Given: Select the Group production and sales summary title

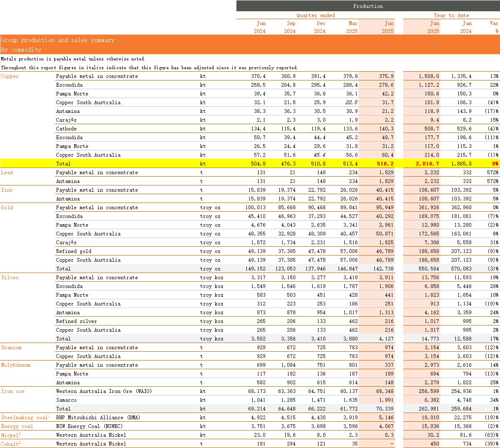Looking at the screenshot, I should point(58,40).
